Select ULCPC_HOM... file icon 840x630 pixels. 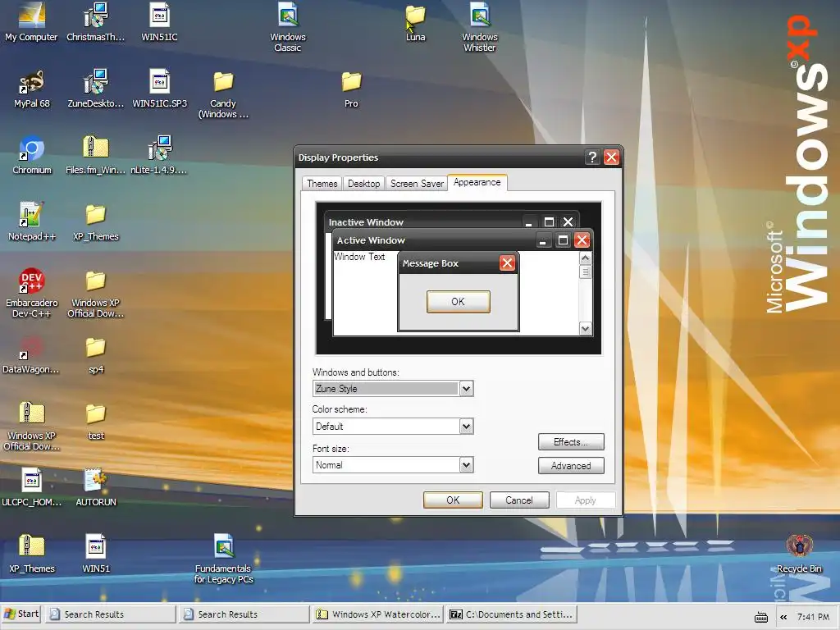[32, 487]
